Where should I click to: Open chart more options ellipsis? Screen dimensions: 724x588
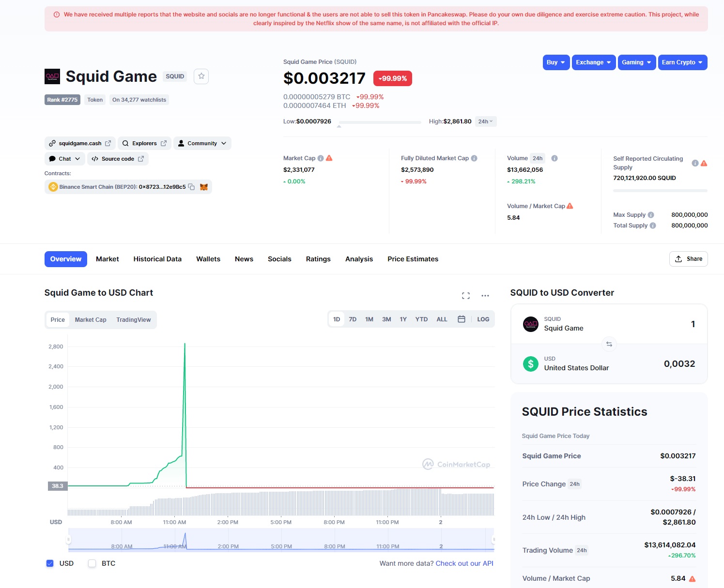pos(485,296)
